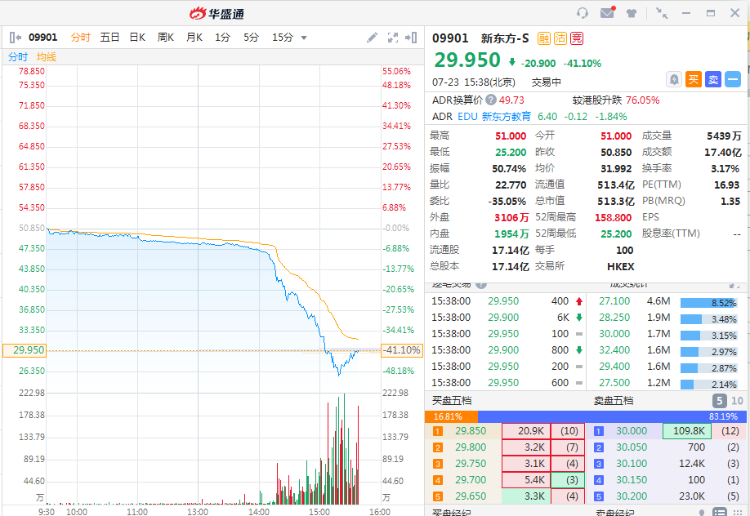This screenshot has height=516, width=750.
Task: Click the 29.950 price label on chart axis
Action: [x=24, y=350]
